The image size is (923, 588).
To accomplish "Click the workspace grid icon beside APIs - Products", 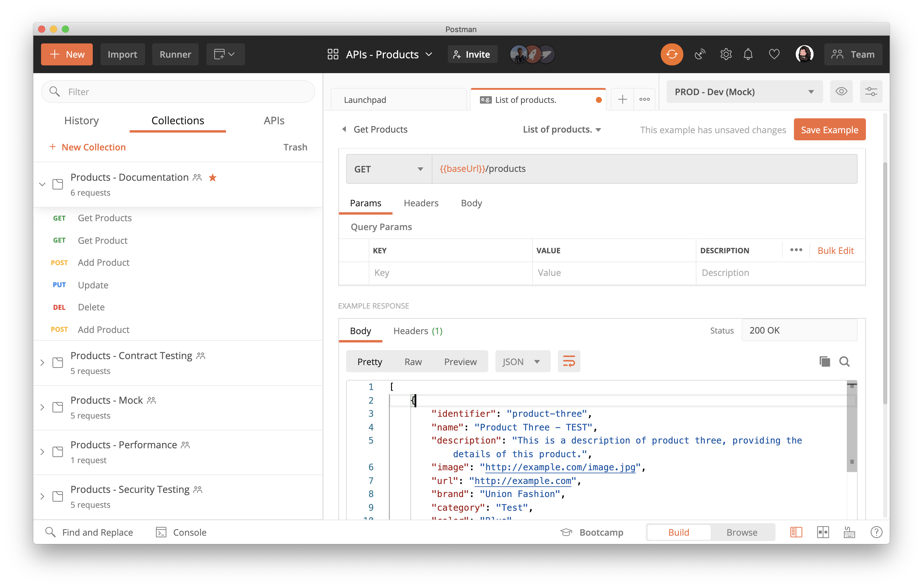I will 333,54.
